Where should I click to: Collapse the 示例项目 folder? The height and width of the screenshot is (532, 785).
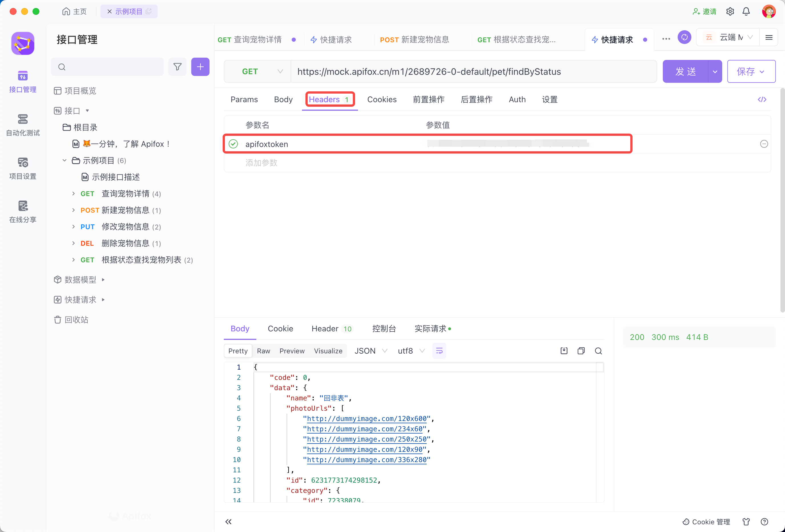[x=64, y=160]
